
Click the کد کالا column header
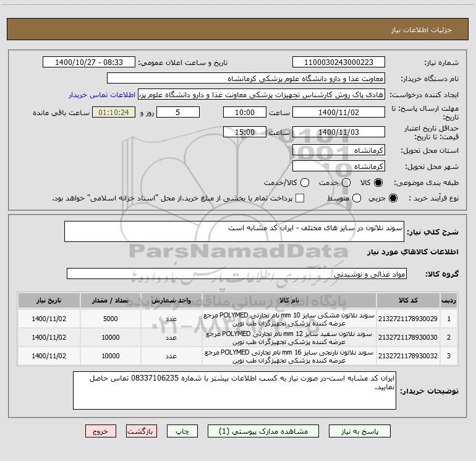[x=408, y=301]
